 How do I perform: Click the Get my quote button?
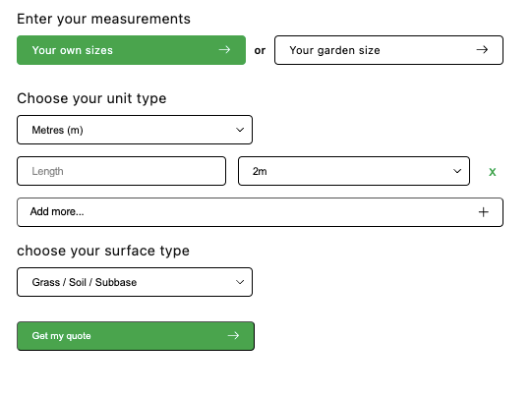pyautogui.click(x=136, y=336)
